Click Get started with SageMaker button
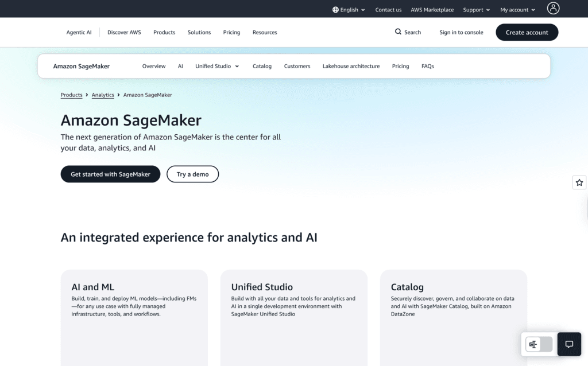Screen dimensions: 588x366 tap(110, 174)
